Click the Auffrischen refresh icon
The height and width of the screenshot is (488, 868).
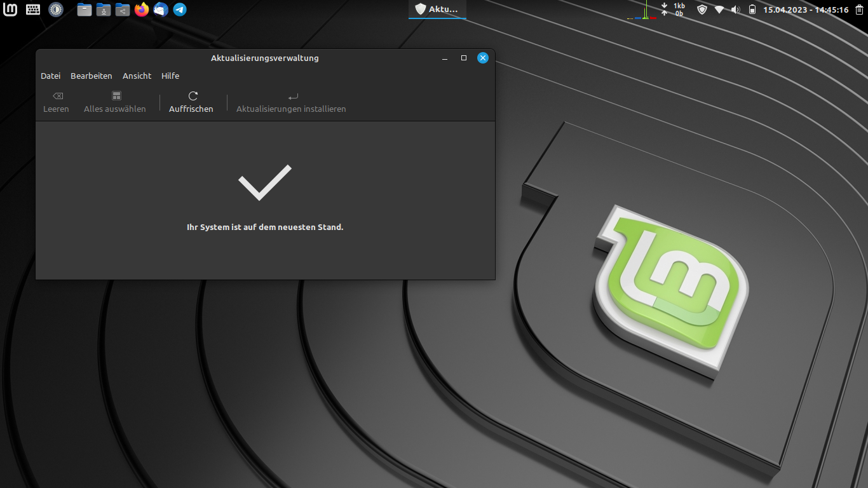point(193,96)
